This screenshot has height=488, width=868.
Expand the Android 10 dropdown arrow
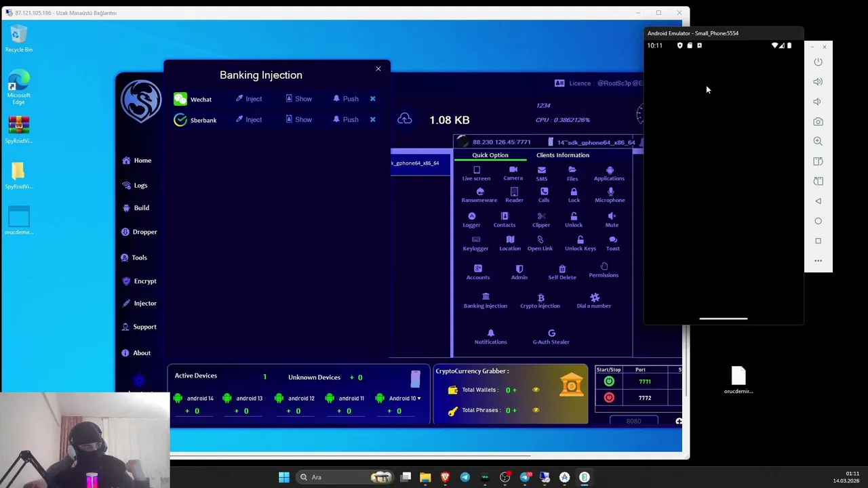tap(419, 399)
